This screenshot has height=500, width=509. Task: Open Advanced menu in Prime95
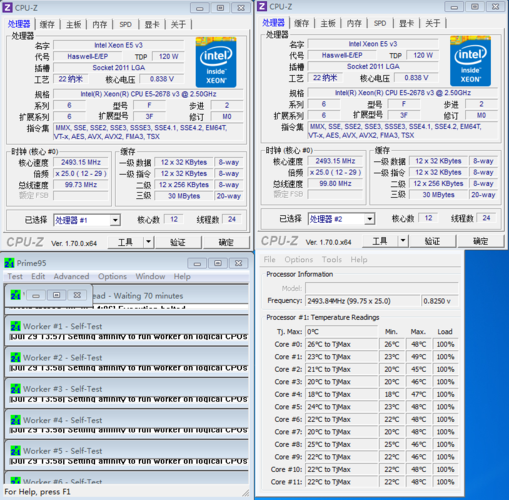tap(71, 276)
